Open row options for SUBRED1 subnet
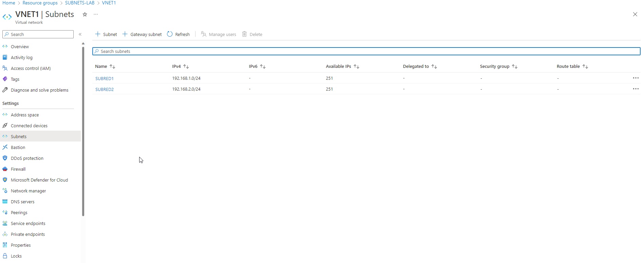644x263 pixels. [636, 78]
